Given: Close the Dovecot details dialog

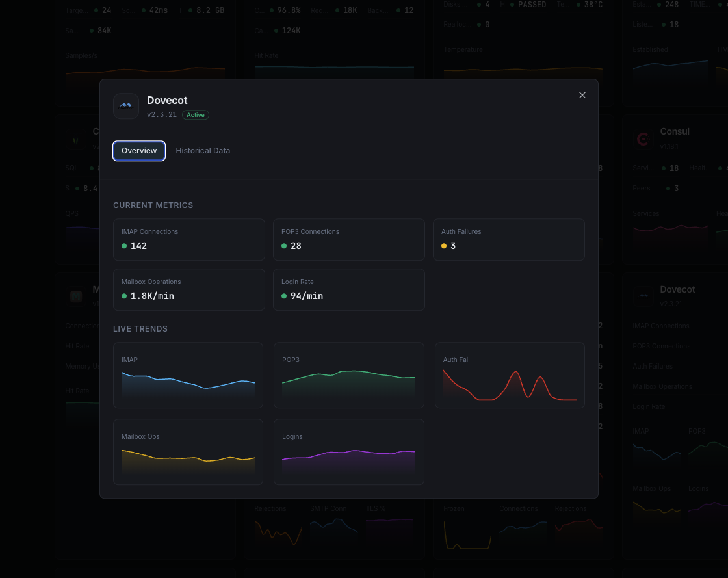Looking at the screenshot, I should 582,95.
